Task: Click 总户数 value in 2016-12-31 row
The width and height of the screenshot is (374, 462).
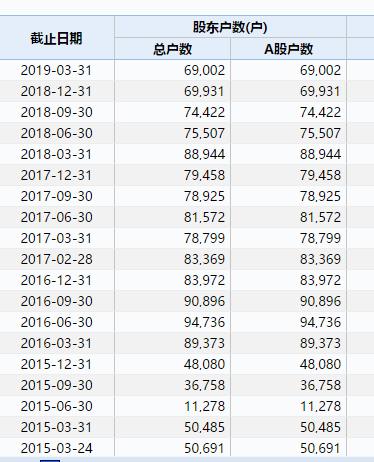Action: pyautogui.click(x=204, y=280)
